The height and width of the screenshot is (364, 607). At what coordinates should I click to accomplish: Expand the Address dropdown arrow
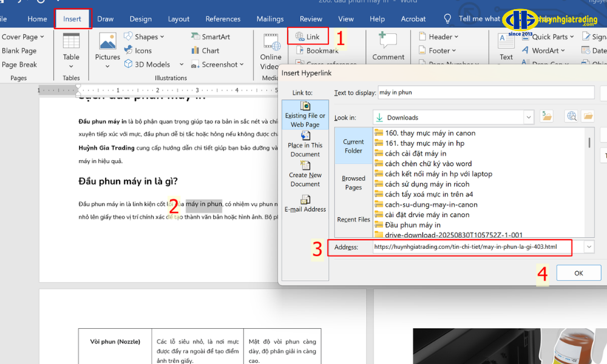(589, 247)
